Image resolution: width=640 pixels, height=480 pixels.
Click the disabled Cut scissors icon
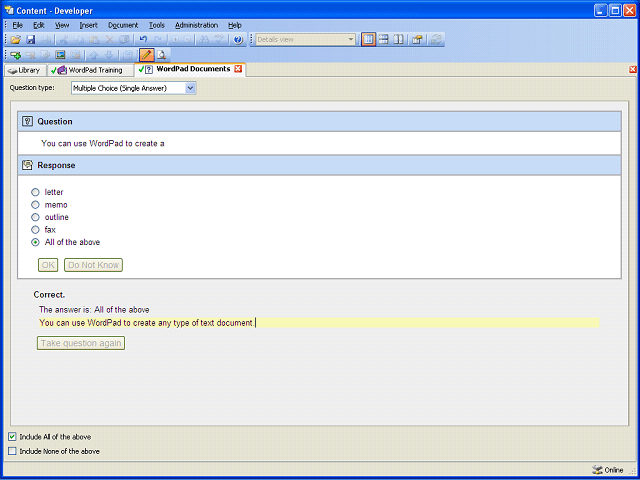(64, 40)
